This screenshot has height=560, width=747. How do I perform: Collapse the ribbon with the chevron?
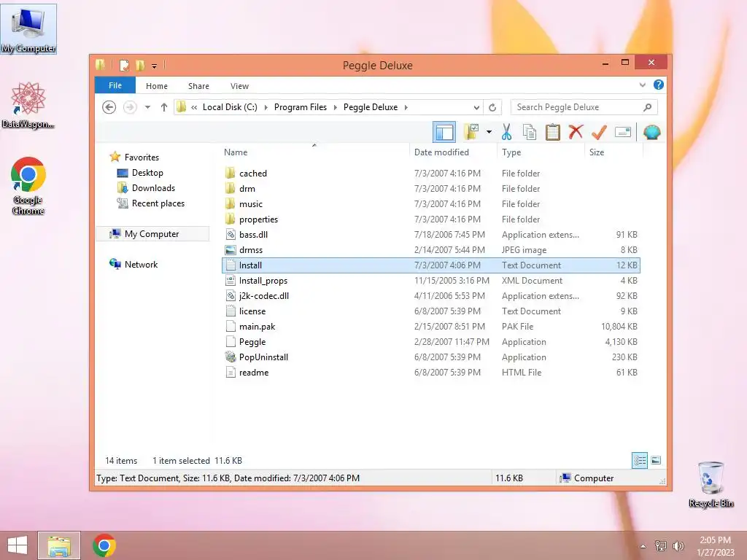click(x=642, y=85)
